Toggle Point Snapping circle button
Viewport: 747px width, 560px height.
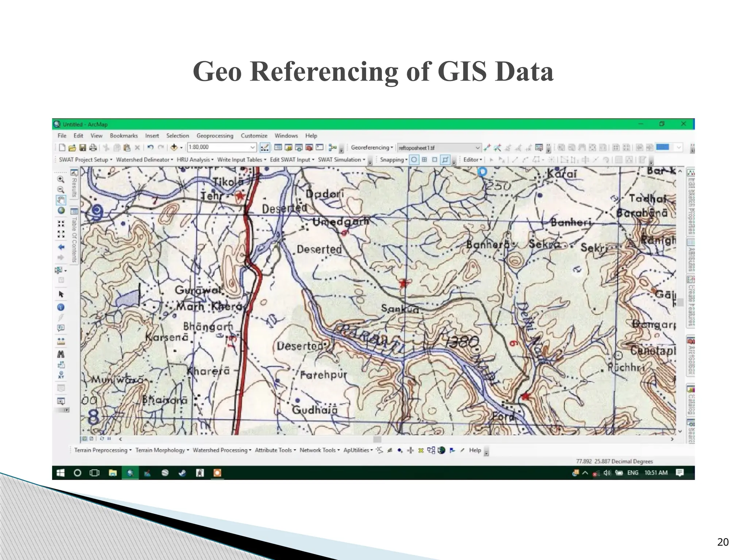[x=414, y=160]
